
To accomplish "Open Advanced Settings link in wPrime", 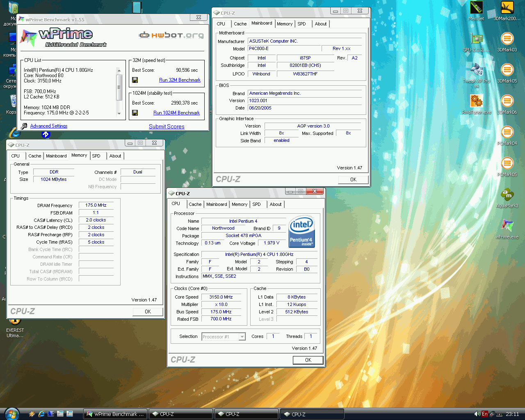I will tap(49, 126).
